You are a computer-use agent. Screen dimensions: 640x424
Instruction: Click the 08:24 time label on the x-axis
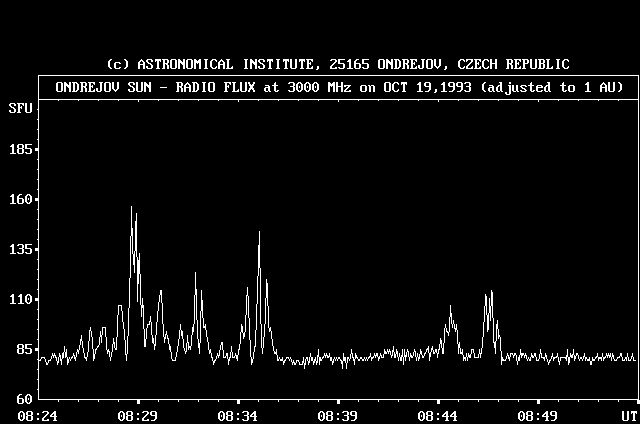coord(38,415)
